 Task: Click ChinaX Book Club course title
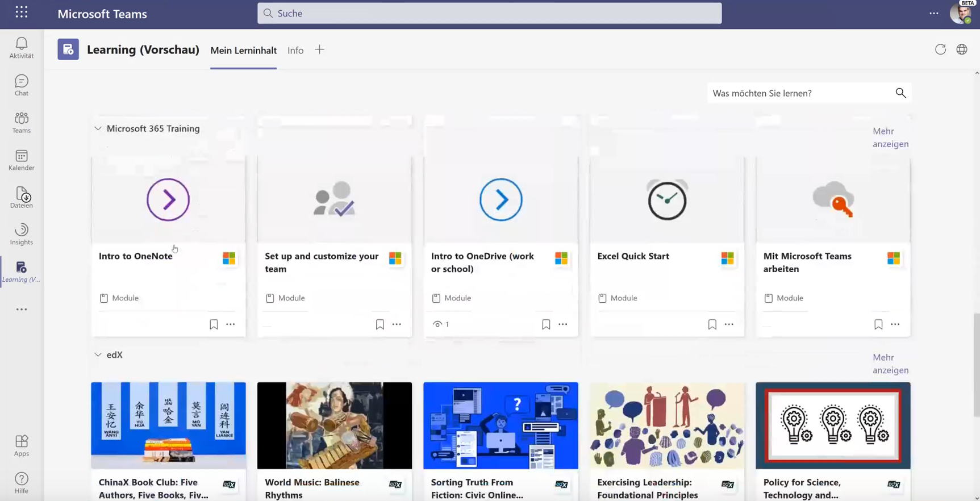(153, 489)
